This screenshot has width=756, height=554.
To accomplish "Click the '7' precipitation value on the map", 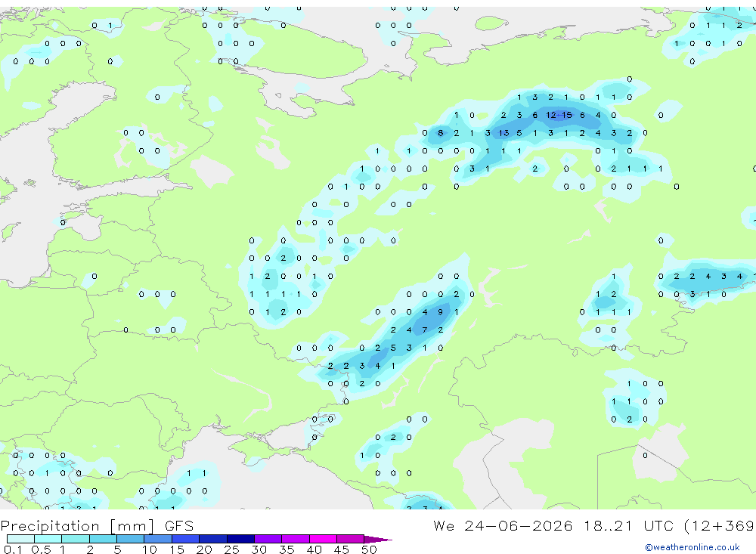I will coord(424,330).
